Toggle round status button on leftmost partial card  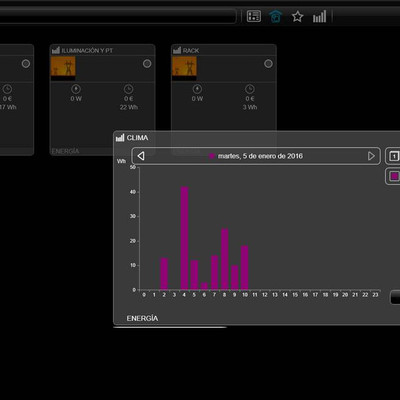(x=26, y=64)
